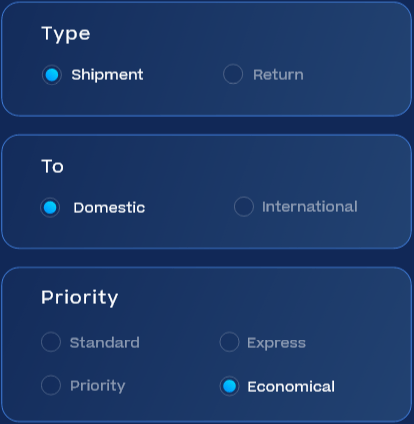Click the Economical text label
This screenshot has width=414, height=424.
[291, 387]
